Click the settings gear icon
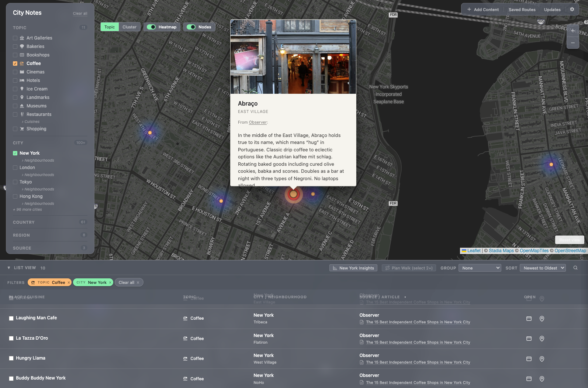This screenshot has width=588, height=388. click(572, 10)
